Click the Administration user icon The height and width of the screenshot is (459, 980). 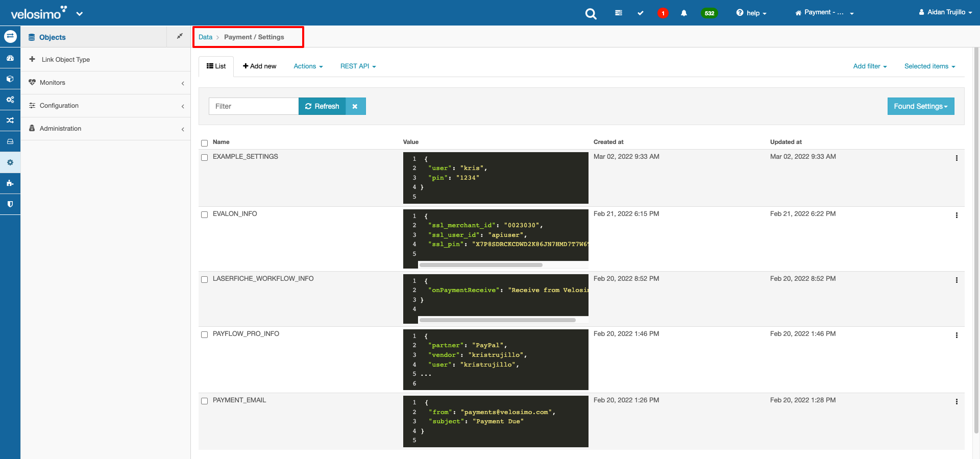pyautogui.click(x=32, y=128)
